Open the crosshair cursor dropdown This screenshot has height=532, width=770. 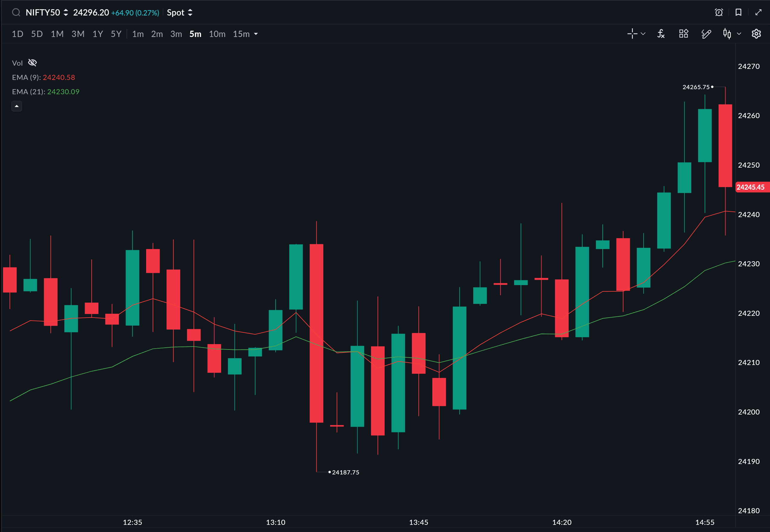pos(643,34)
